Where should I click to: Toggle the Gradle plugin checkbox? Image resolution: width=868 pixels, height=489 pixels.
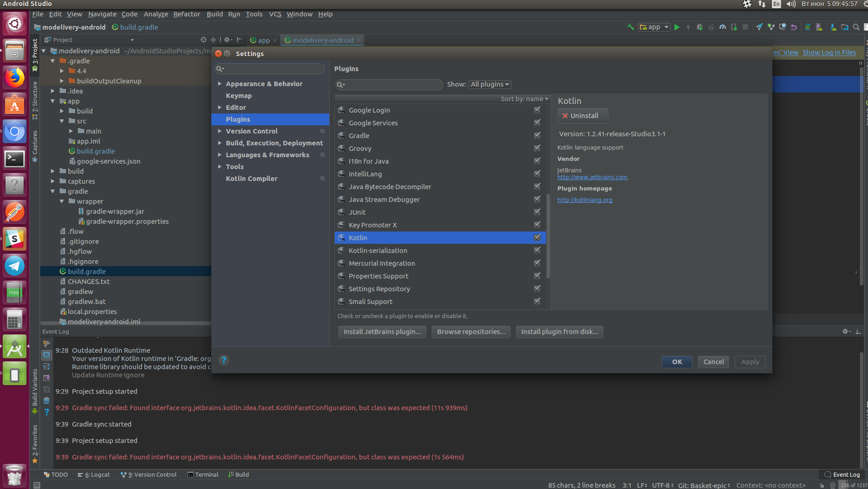(537, 135)
